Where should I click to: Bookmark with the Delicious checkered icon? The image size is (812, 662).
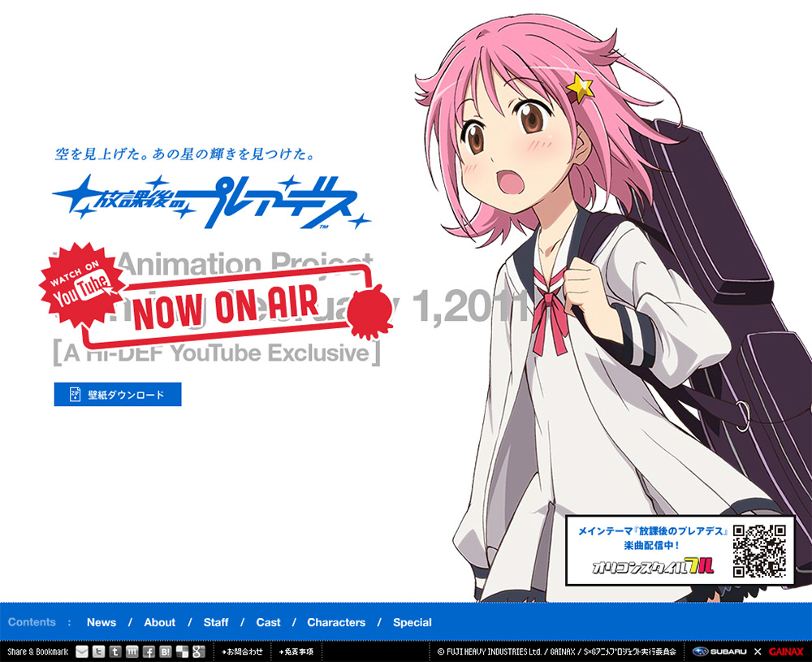coord(182,651)
